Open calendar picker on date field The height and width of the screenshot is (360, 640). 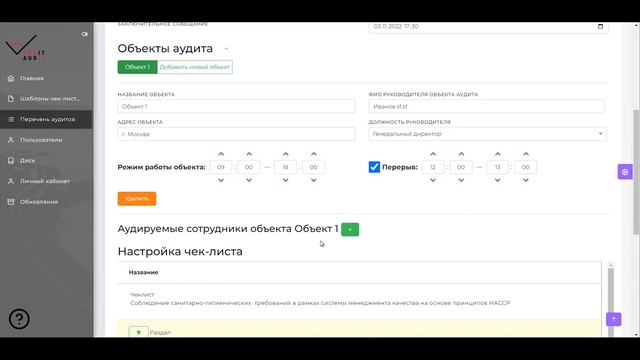(600, 27)
